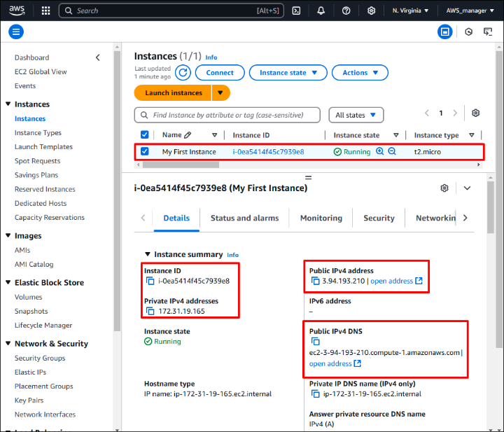Image resolution: width=504 pixels, height=432 pixels.
Task: Open the Launch instances split arrow
Action: [220, 93]
